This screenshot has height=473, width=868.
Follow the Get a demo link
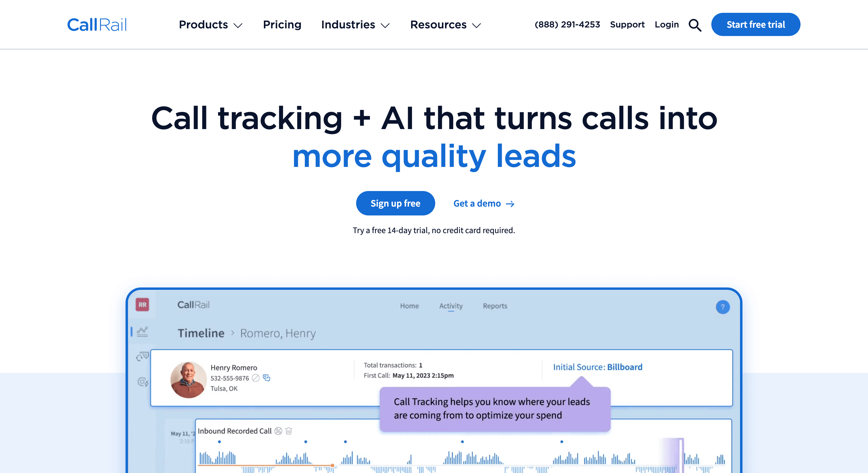[x=483, y=203]
